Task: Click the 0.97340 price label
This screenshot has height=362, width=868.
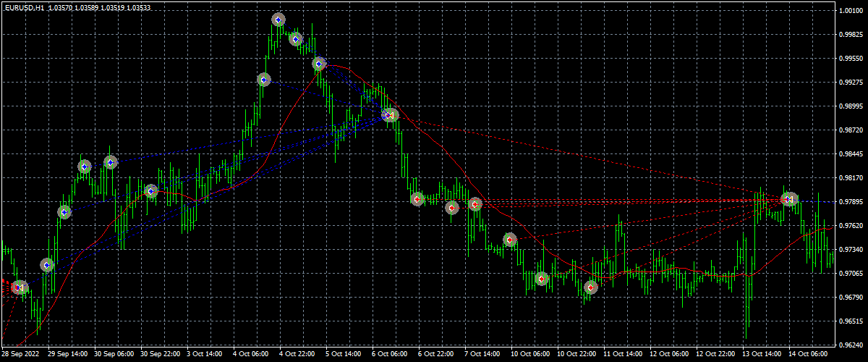Action: (850, 250)
